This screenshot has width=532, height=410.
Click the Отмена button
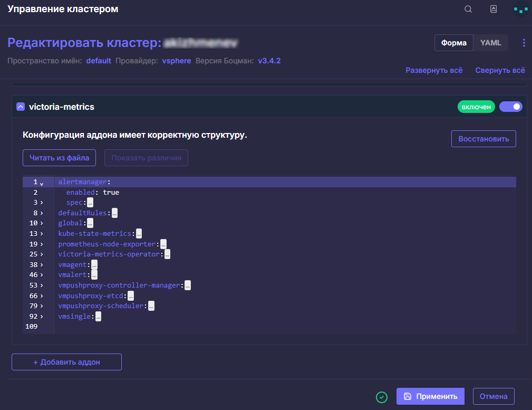coord(494,396)
